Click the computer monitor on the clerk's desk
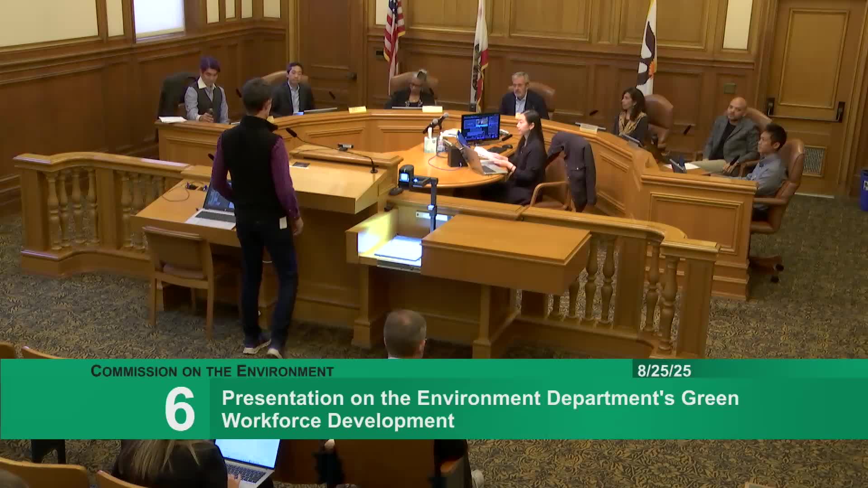 point(480,126)
